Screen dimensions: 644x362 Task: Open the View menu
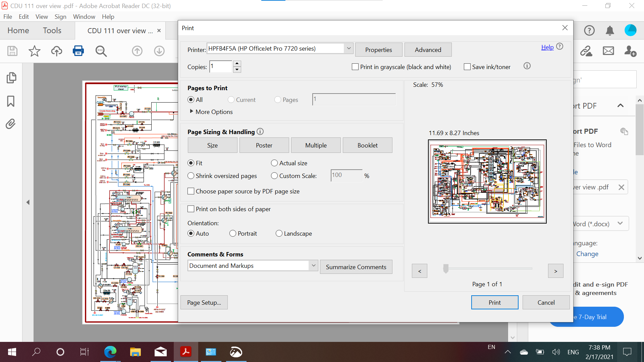tap(42, 16)
